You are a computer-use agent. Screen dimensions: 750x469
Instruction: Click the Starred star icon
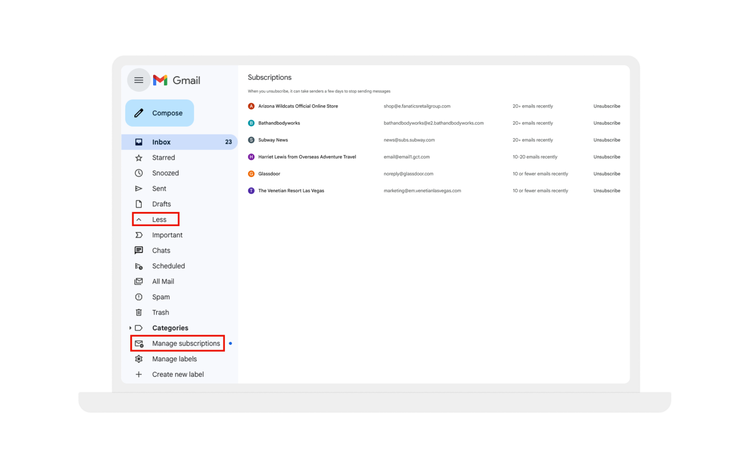pos(139,157)
